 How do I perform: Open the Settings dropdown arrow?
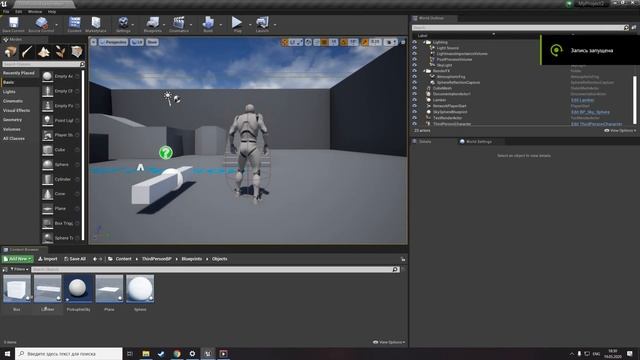[x=133, y=24]
